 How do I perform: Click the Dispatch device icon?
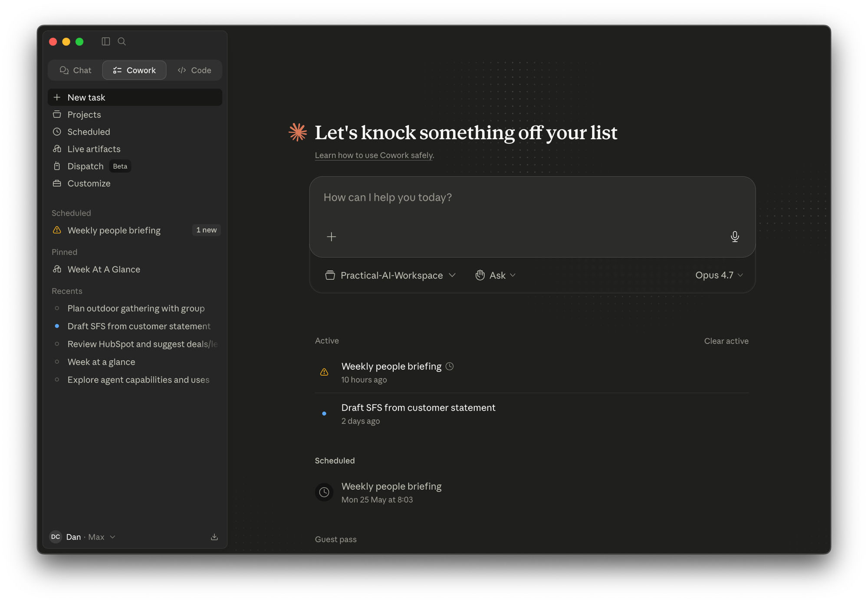pyautogui.click(x=57, y=166)
